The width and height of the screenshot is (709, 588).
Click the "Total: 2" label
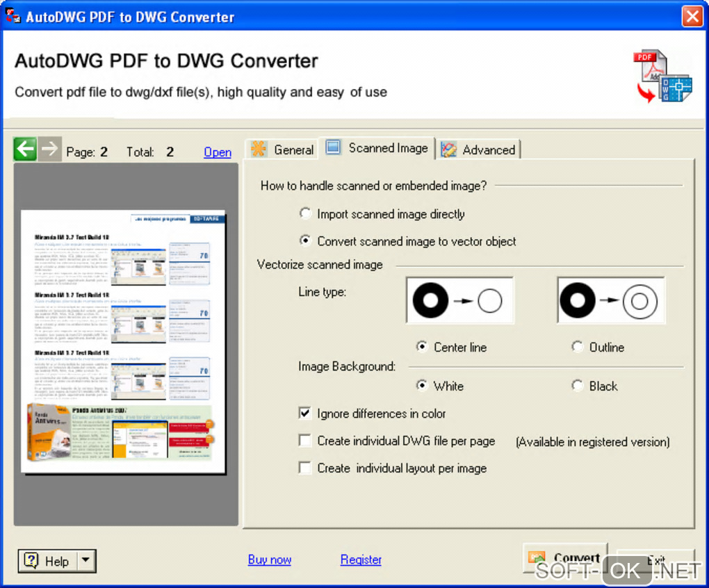click(150, 152)
